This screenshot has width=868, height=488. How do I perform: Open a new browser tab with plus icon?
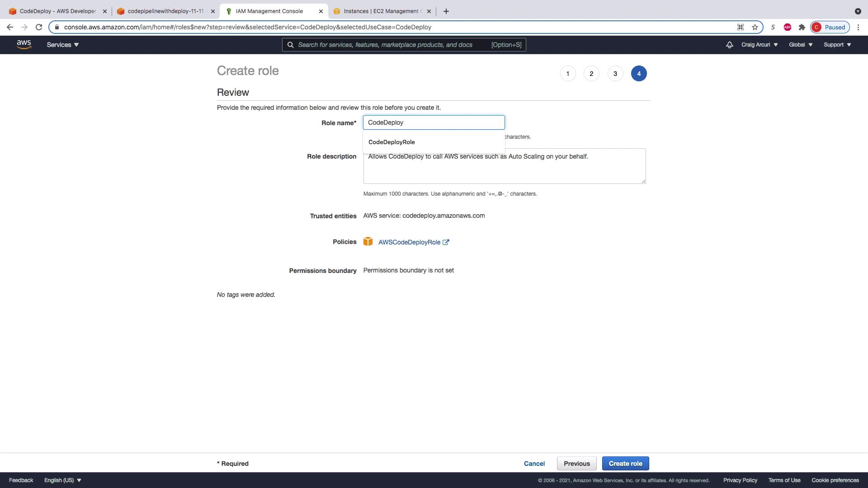point(446,11)
